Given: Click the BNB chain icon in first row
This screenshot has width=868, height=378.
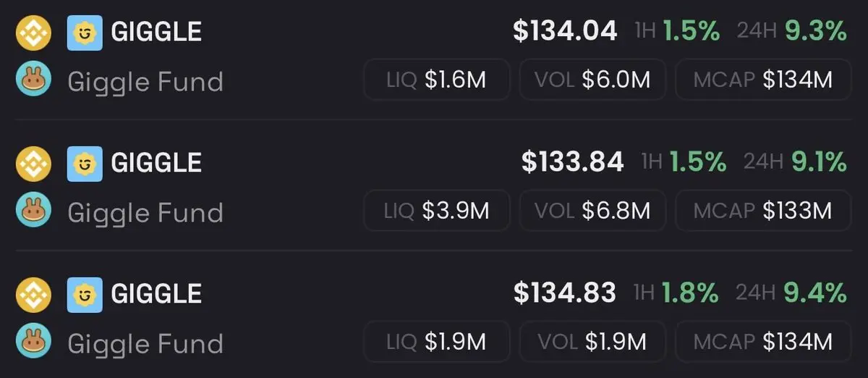Looking at the screenshot, I should click(x=33, y=33).
